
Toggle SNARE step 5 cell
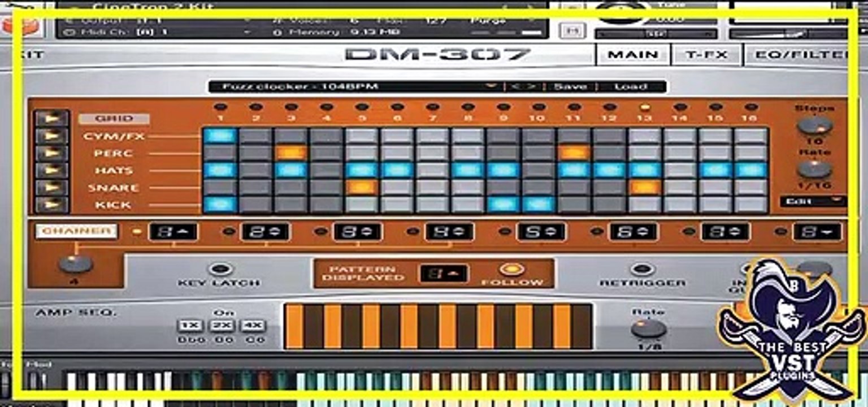(362, 187)
